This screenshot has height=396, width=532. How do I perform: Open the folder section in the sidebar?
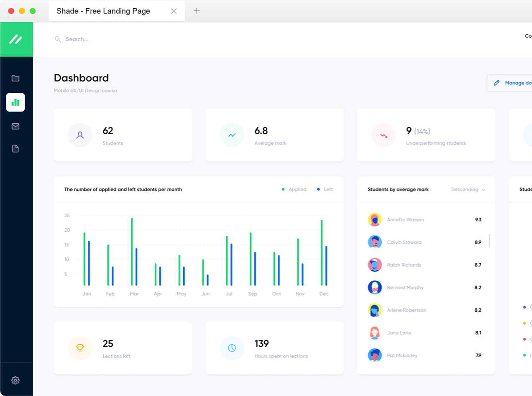15,78
